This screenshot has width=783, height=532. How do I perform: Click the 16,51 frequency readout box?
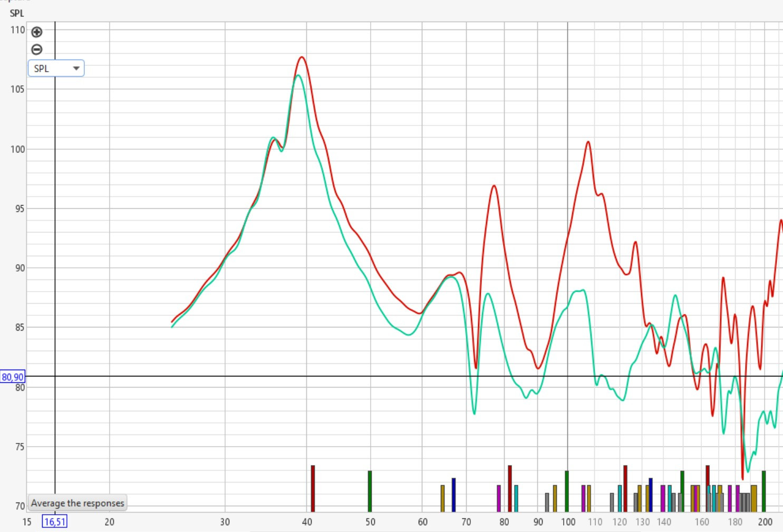55,522
